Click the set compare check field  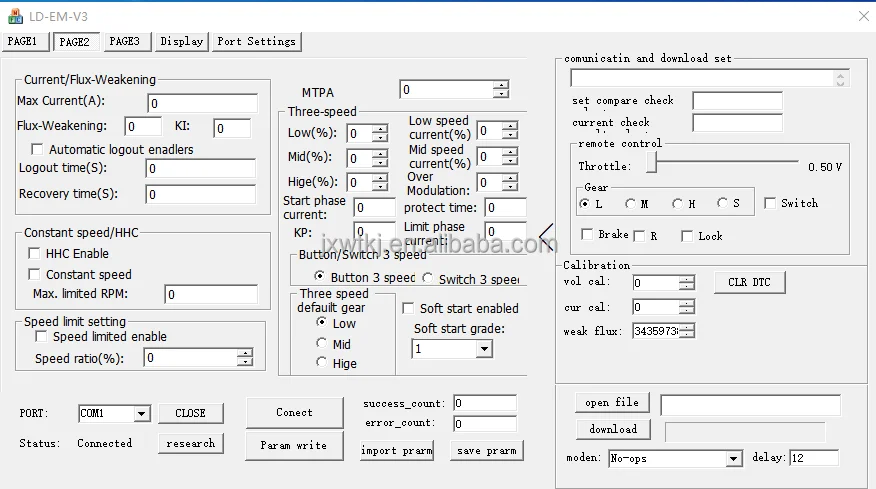737,101
